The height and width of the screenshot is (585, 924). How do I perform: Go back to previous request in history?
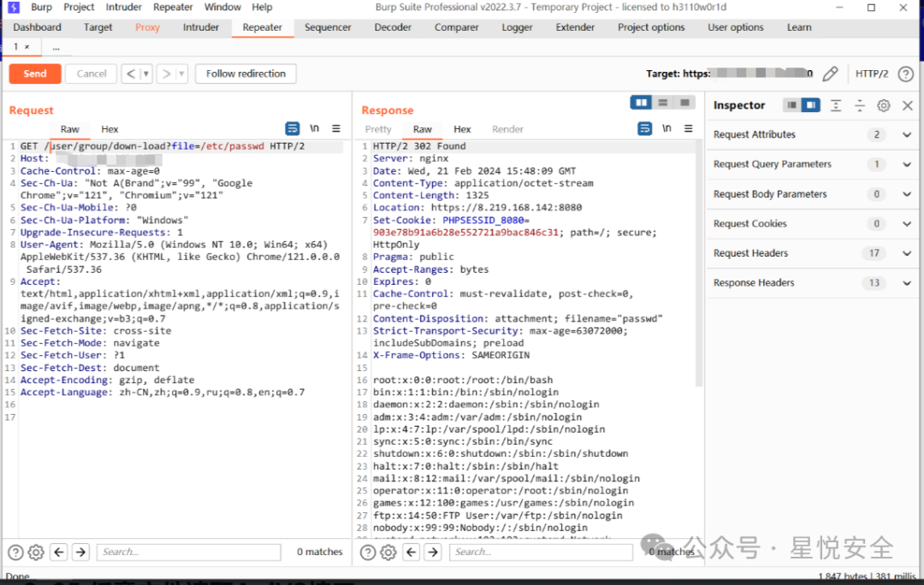pyautogui.click(x=131, y=74)
